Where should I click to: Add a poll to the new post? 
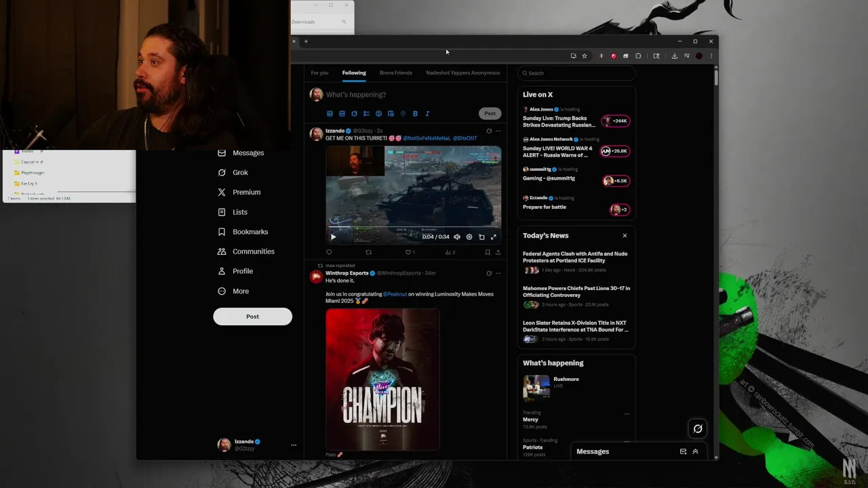(366, 114)
